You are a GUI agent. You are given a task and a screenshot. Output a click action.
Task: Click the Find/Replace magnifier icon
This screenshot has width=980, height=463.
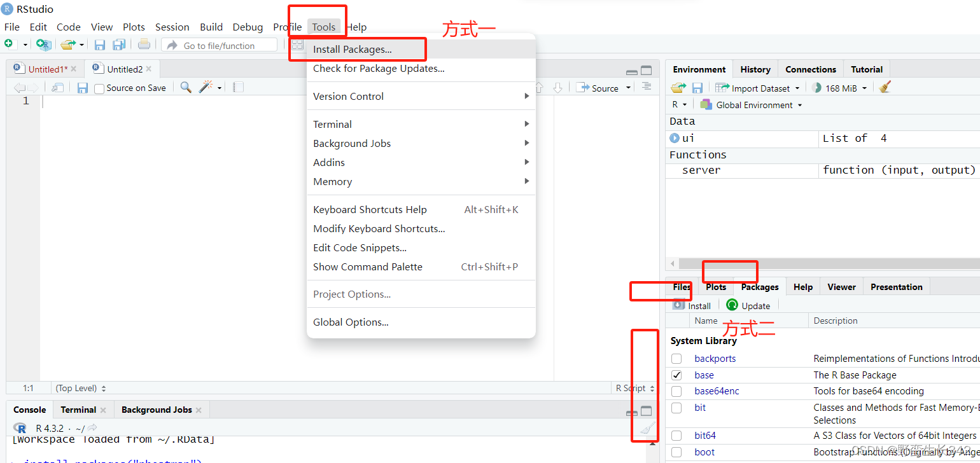(x=186, y=87)
